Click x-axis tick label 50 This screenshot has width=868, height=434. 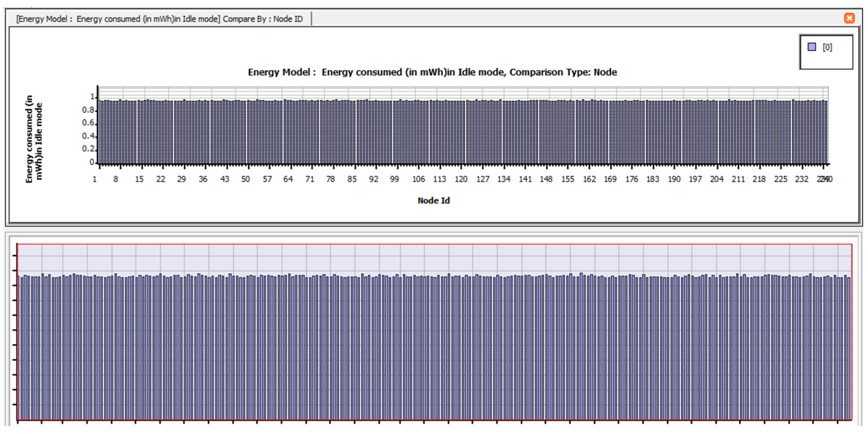pyautogui.click(x=245, y=179)
